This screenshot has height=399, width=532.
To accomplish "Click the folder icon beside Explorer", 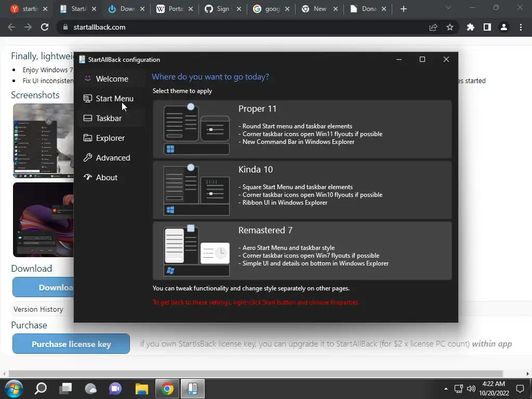I will click(x=87, y=138).
